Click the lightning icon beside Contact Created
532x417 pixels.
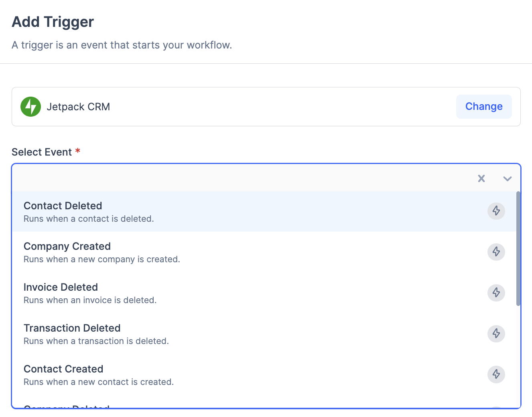[x=496, y=374]
